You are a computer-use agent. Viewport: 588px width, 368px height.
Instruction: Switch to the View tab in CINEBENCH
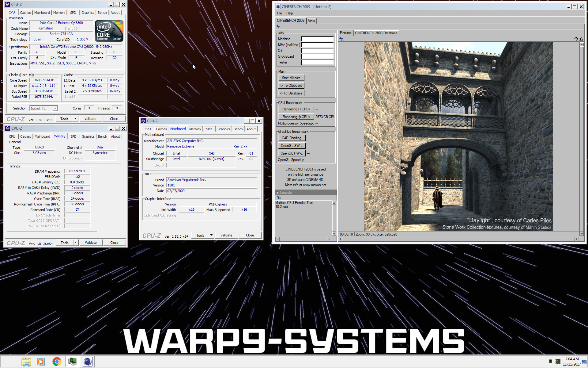pyautogui.click(x=311, y=21)
